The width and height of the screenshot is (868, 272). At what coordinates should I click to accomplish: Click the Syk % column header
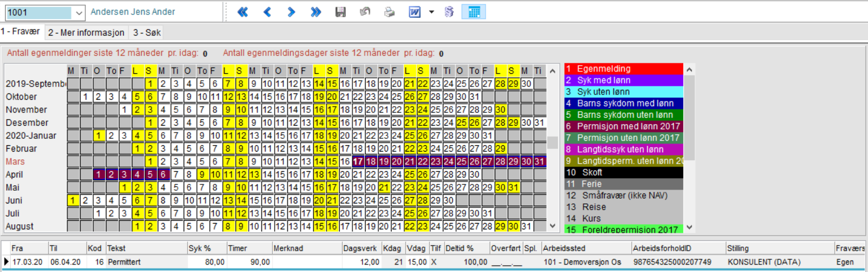[206, 248]
